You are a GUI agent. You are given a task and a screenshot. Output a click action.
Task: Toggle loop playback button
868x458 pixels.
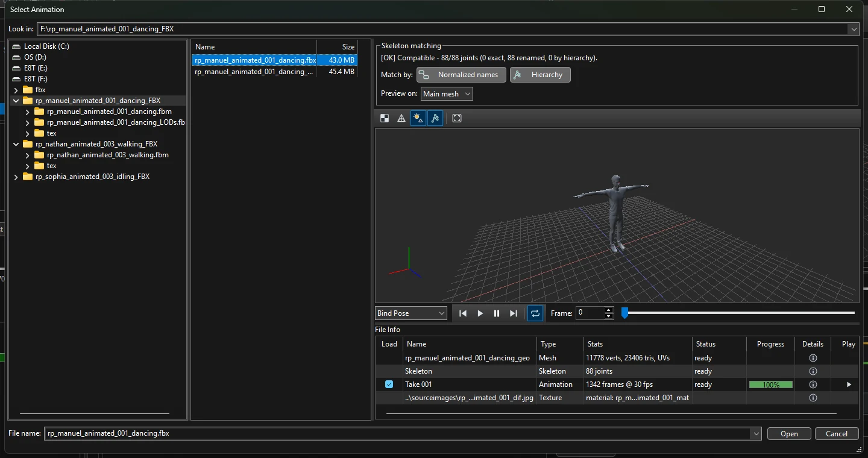click(535, 313)
